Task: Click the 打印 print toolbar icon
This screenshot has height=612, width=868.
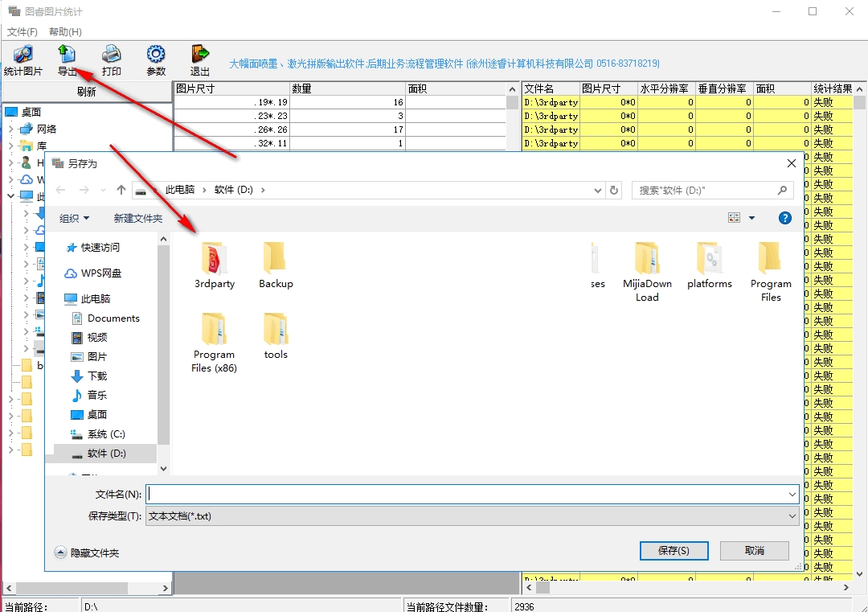Action: (111, 60)
